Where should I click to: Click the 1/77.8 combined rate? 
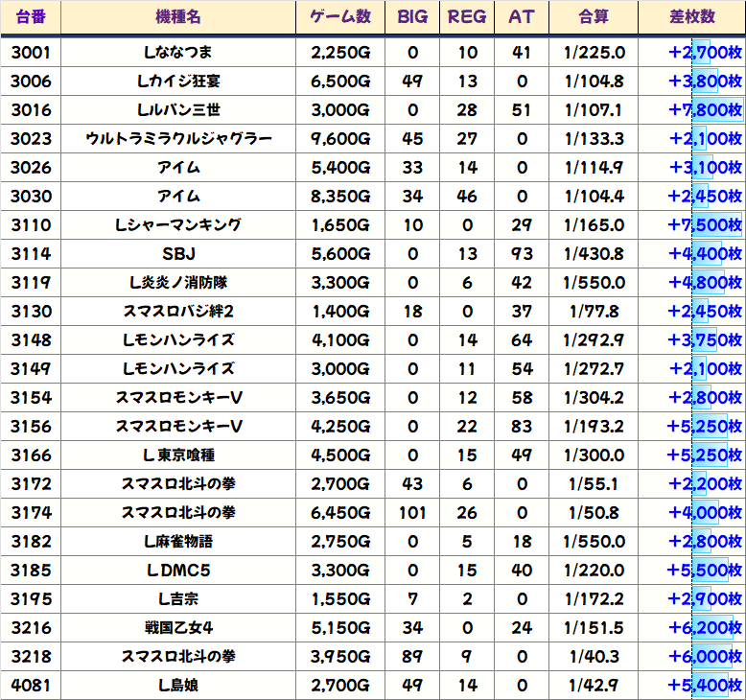click(x=594, y=312)
